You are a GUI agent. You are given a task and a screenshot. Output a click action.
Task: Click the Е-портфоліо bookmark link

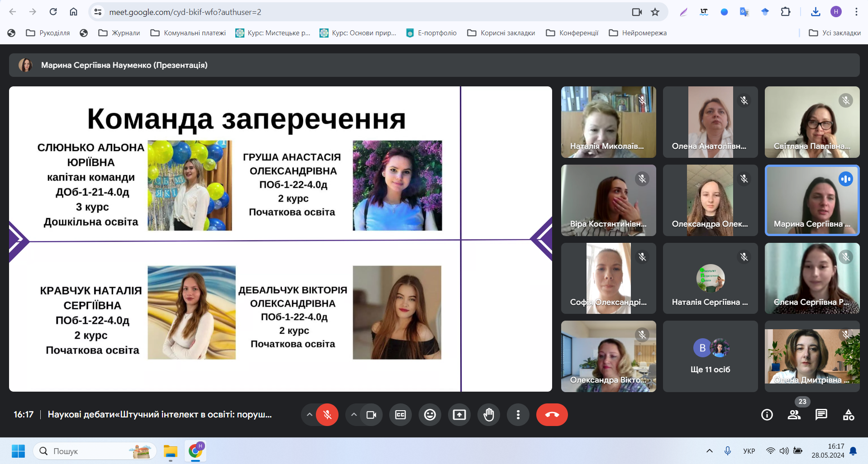click(431, 33)
